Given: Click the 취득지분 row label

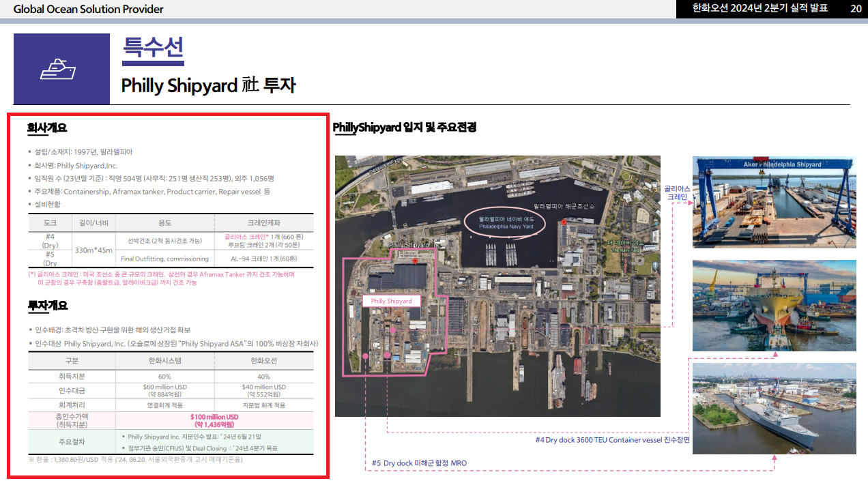Looking at the screenshot, I should coord(72,376).
